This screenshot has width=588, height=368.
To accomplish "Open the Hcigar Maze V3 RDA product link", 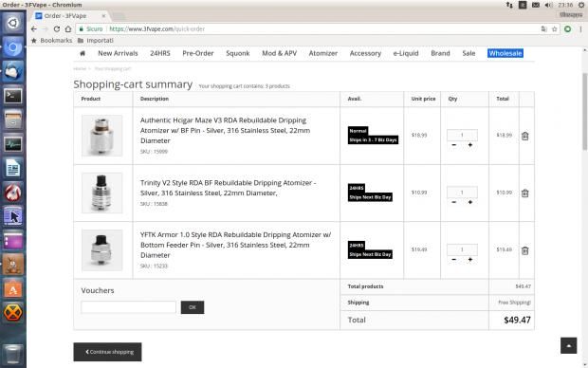I will tap(225, 130).
